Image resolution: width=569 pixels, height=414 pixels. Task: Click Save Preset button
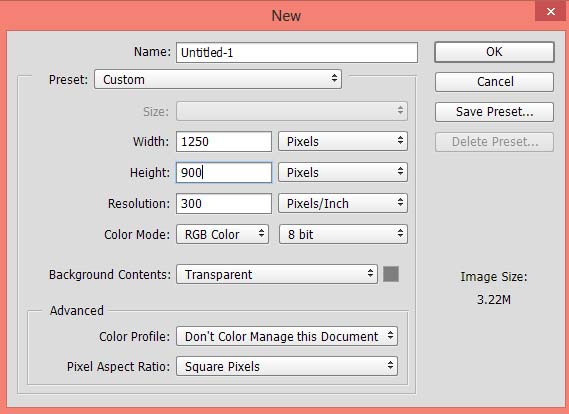coord(494,112)
